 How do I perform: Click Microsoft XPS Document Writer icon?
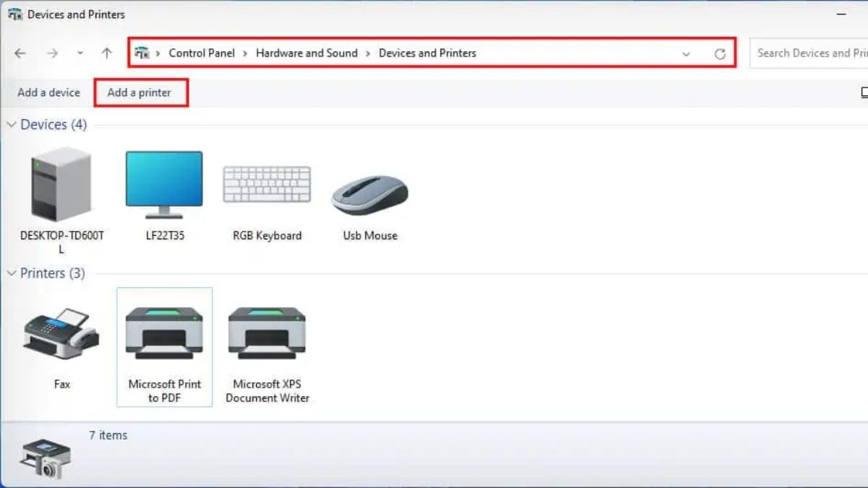267,334
